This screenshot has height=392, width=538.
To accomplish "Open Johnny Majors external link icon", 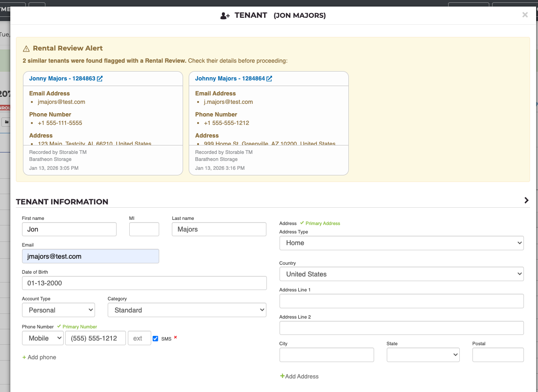I will (x=269, y=79).
